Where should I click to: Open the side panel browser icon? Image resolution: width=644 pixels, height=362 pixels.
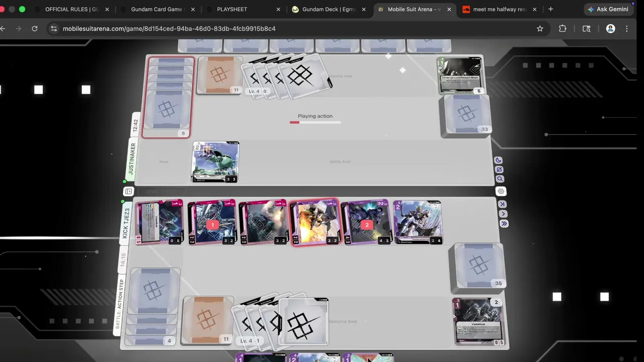(587, 29)
